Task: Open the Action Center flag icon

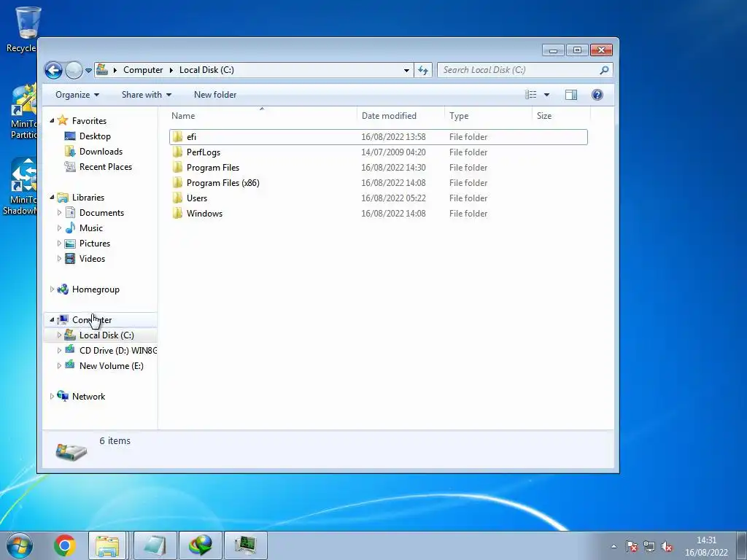Action: (x=631, y=546)
